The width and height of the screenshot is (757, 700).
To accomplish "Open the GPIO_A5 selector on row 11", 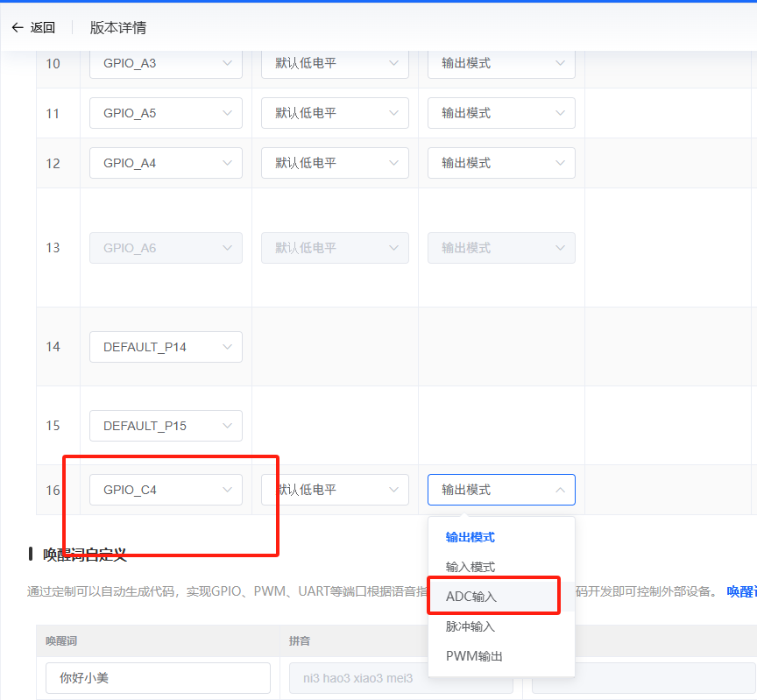I will (165, 112).
